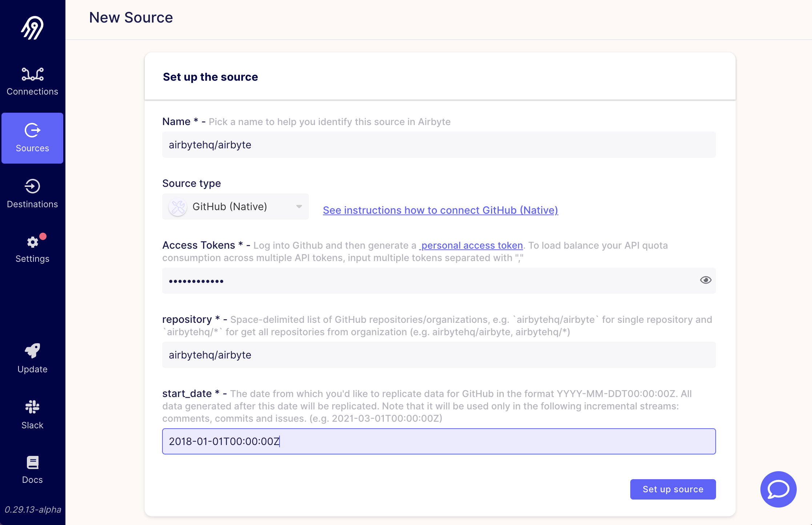Open the Source type dropdown
812x525 pixels.
[x=235, y=206]
